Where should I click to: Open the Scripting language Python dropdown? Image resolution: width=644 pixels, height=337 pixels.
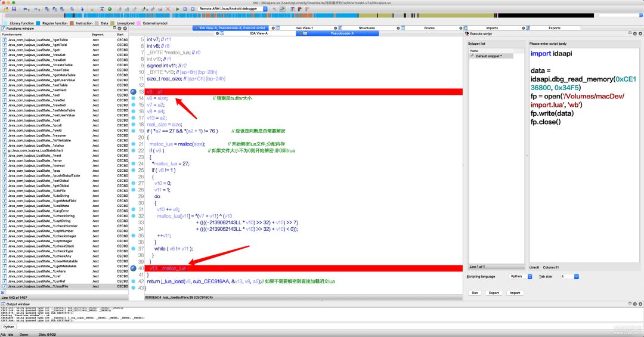click(x=519, y=277)
